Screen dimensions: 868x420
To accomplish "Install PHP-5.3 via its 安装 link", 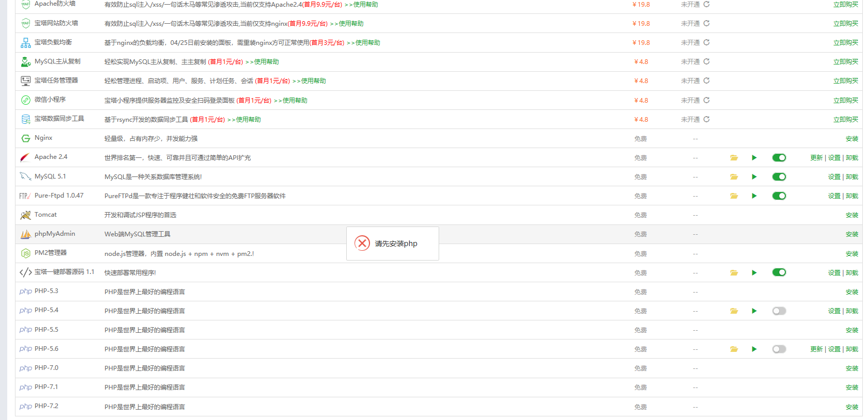I will pos(852,292).
